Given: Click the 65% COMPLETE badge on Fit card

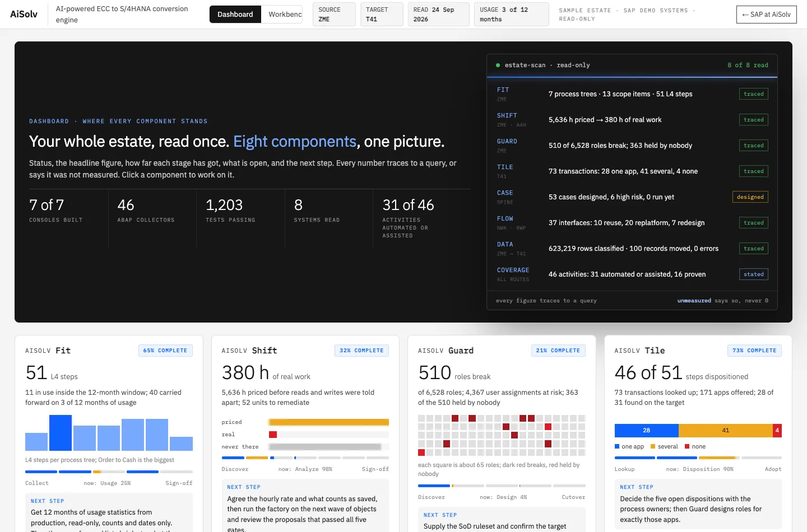Looking at the screenshot, I should coord(165,351).
